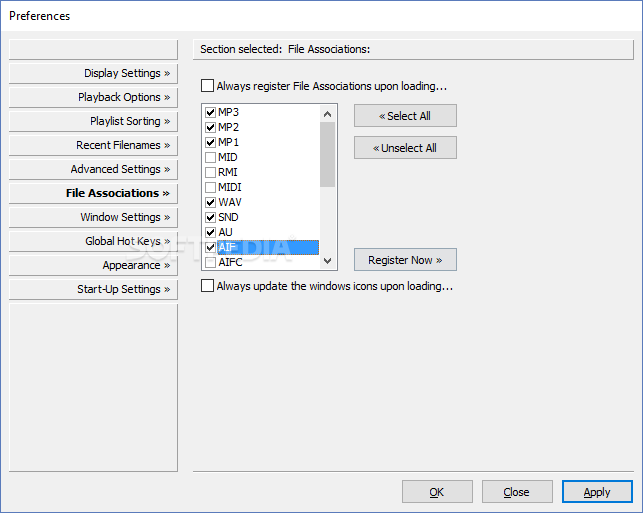
Task: Dismiss the dialog with the Close button
Action: click(x=517, y=492)
